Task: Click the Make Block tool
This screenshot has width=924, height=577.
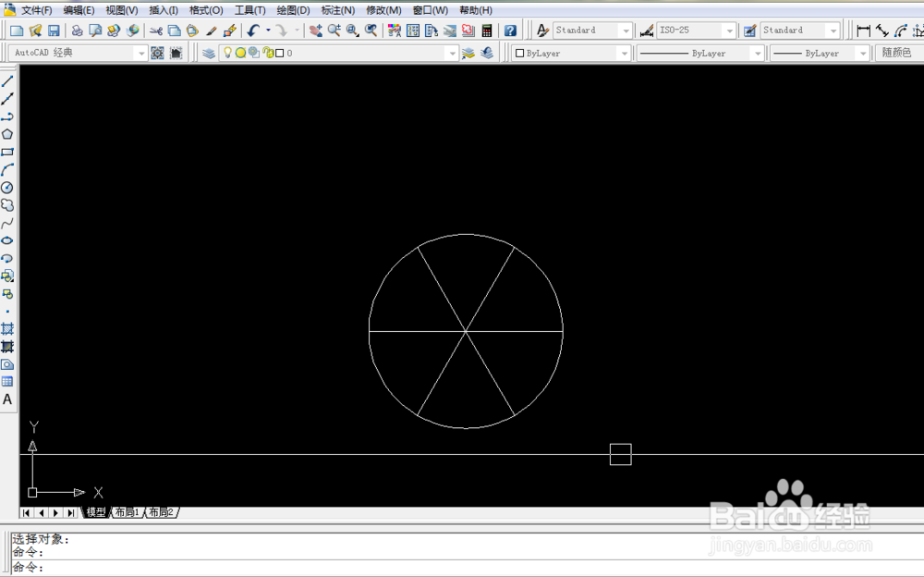Action: tap(7, 293)
